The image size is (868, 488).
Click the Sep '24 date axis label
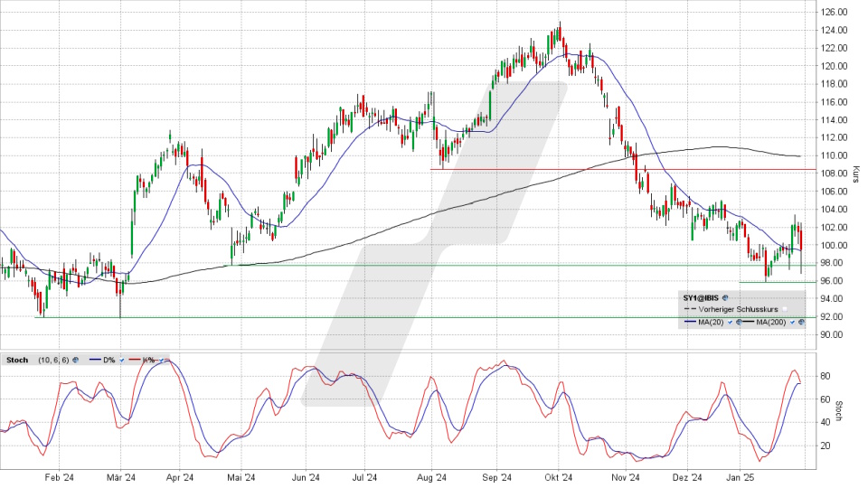point(496,477)
